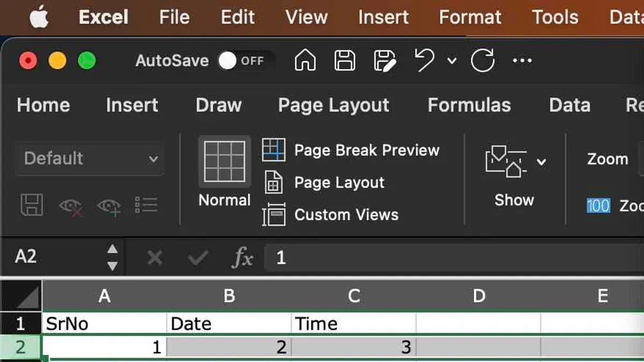Viewport: 644px width, 362px height.
Task: Open the Insert menu in menu bar
Action: coord(383,17)
